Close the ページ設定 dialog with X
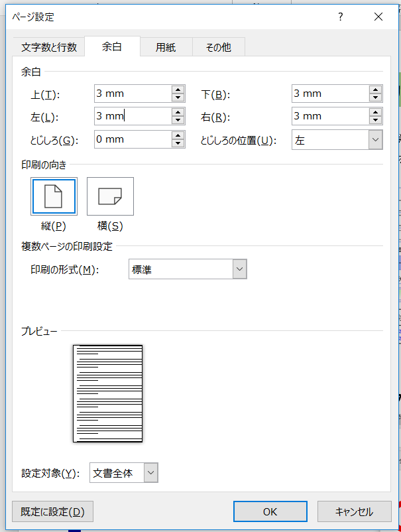Image resolution: width=401 pixels, height=532 pixels. 378,17
